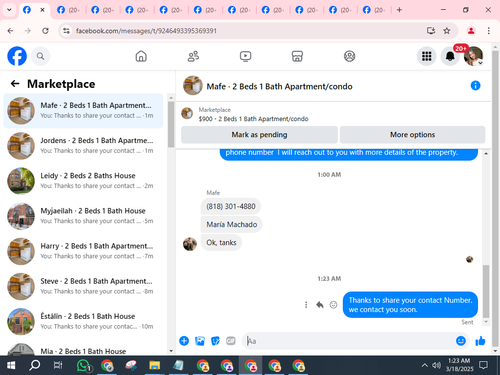This screenshot has width=500, height=375.
Task: Close the active Facebook tab
Action: pyautogui.click(x=42, y=10)
